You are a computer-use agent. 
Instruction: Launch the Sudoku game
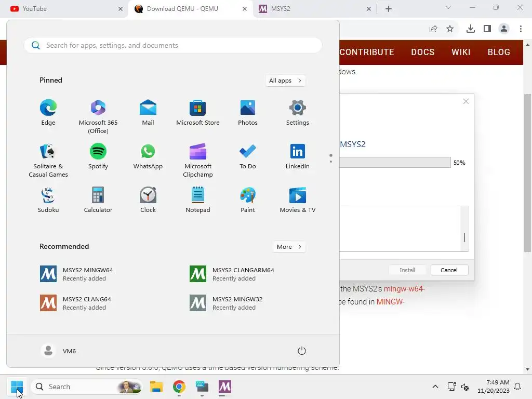click(48, 200)
